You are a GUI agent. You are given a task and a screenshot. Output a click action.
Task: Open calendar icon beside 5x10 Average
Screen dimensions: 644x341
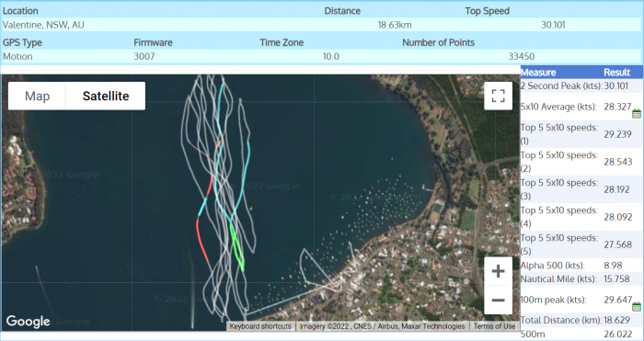click(637, 114)
